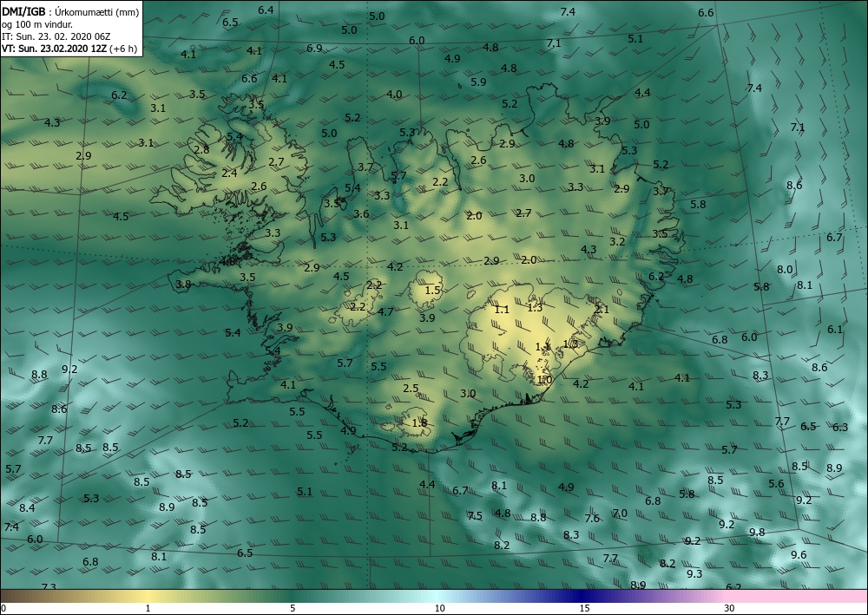This screenshot has width=868, height=615.
Task: Click the 0 label on the color scale
Action: tap(3, 609)
